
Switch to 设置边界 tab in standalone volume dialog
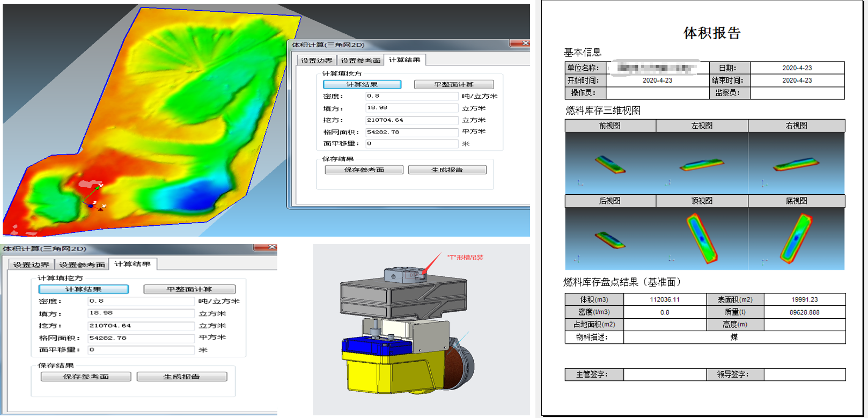click(31, 265)
